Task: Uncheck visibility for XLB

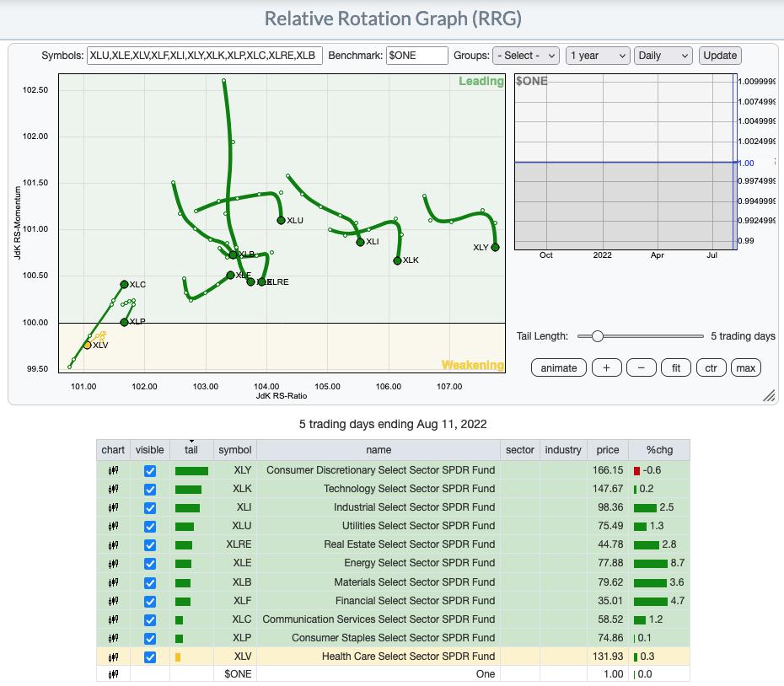Action: pyautogui.click(x=150, y=583)
